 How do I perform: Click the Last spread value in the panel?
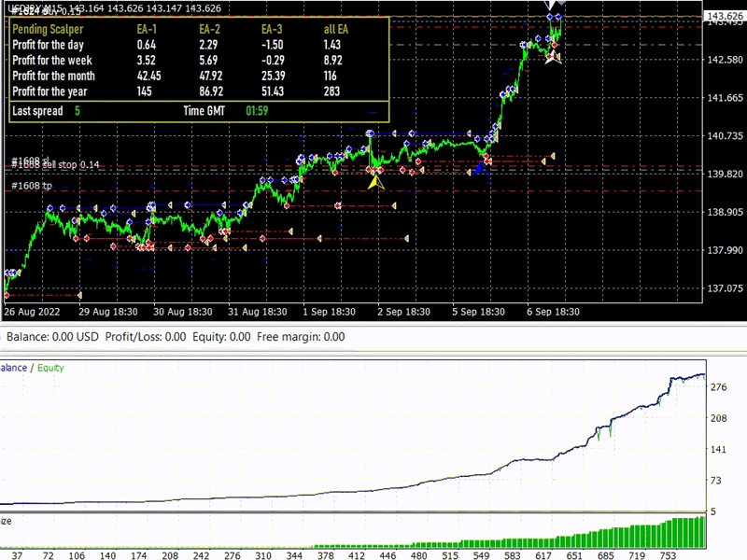click(78, 111)
